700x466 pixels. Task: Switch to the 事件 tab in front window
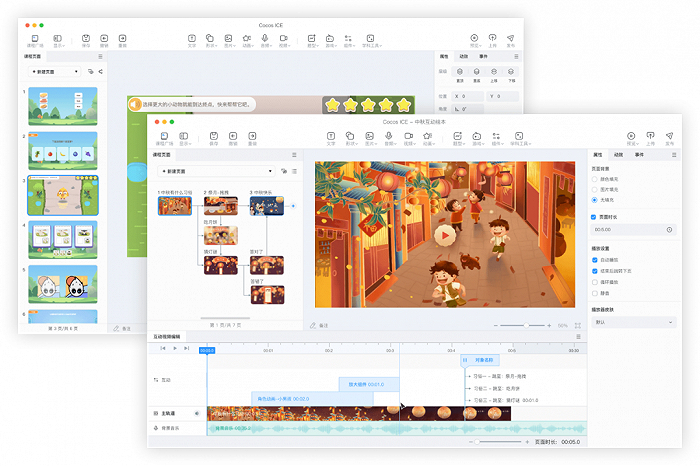639,155
